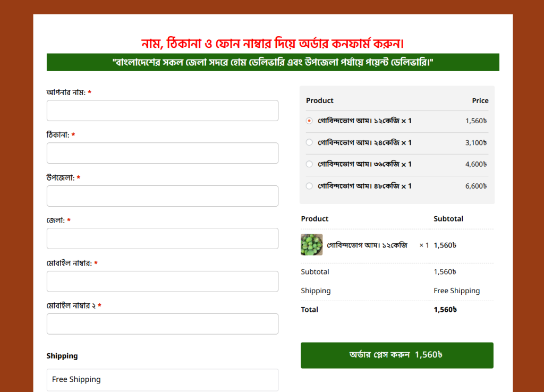This screenshot has height=392, width=544.
Task: Click into the জেলা text field
Action: [163, 238]
